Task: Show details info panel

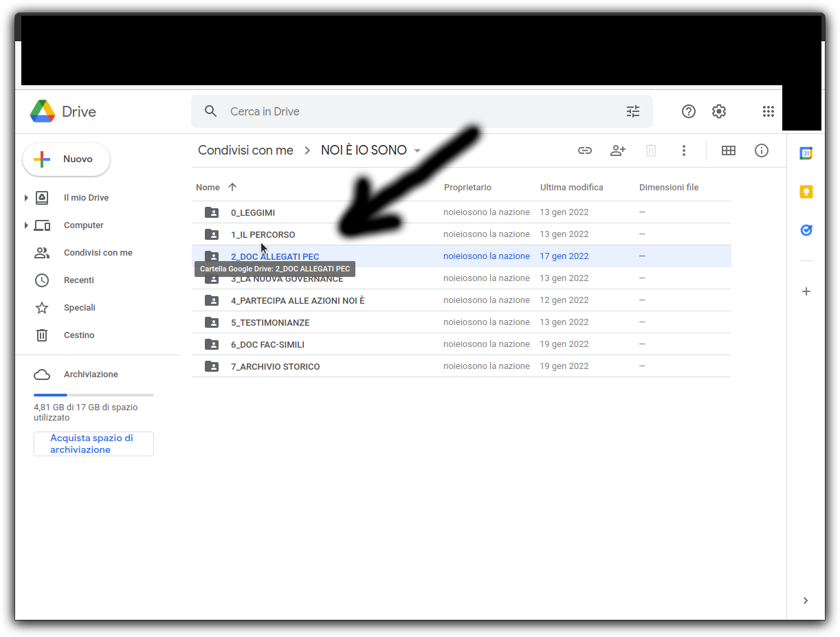Action: [x=761, y=150]
